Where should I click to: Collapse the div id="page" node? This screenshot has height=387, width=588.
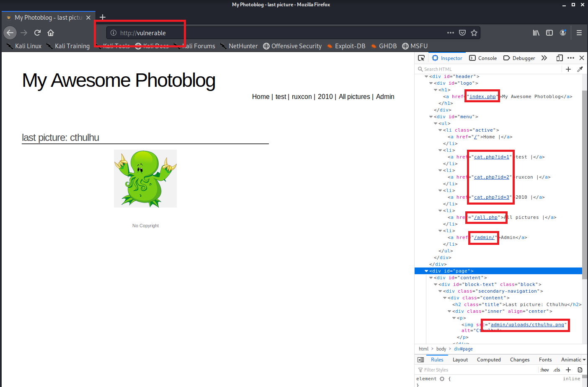click(426, 271)
